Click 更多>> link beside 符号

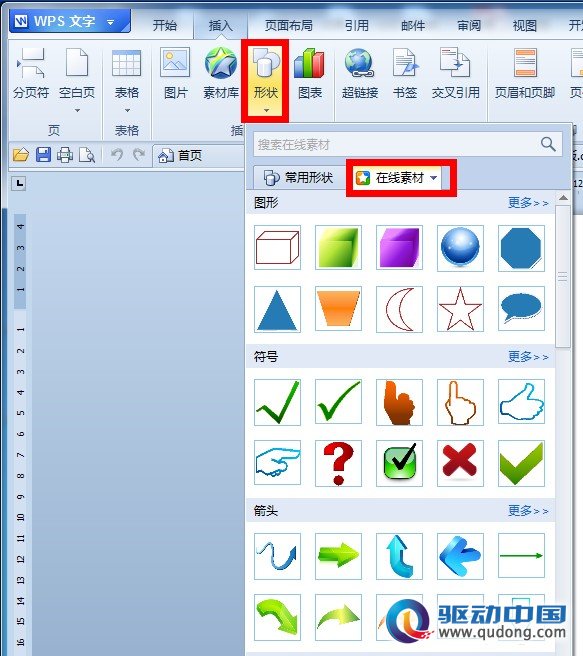(528, 356)
